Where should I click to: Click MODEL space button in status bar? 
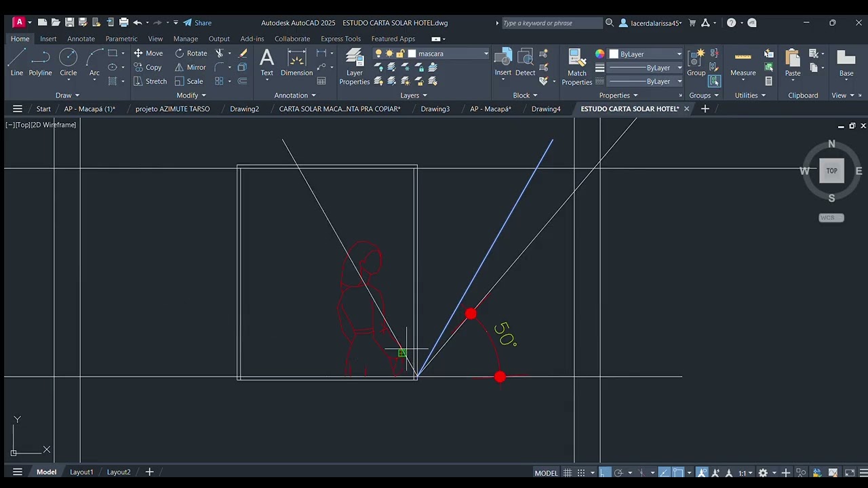[547, 472]
